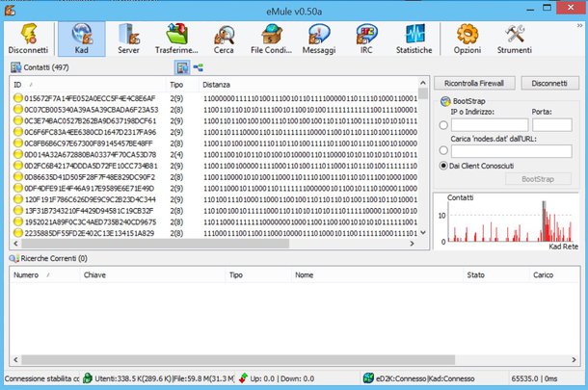The height and width of the screenshot is (390, 588).
Task: Click the upload/download arrows status icon
Action: pyautogui.click(x=243, y=378)
